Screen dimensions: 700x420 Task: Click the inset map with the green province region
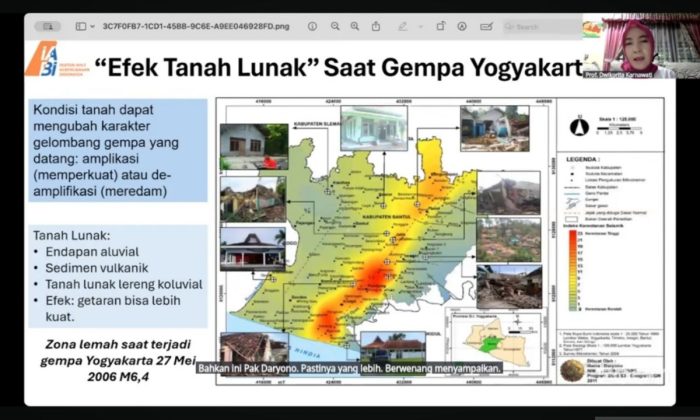496,341
